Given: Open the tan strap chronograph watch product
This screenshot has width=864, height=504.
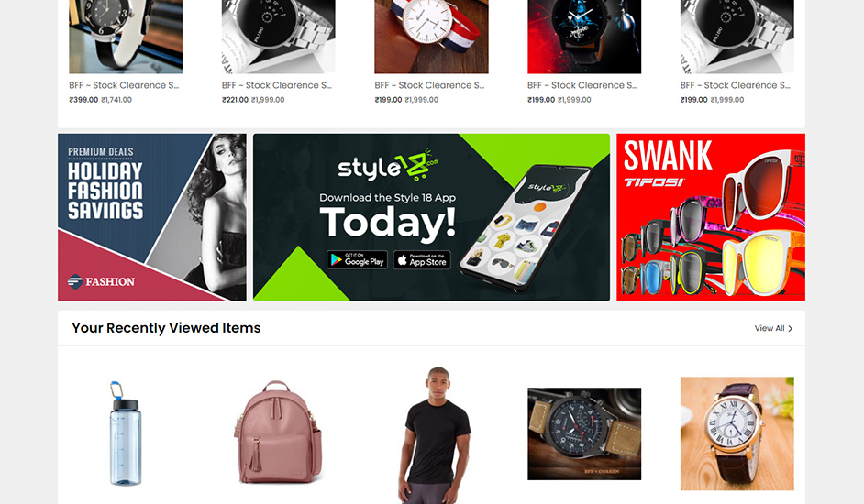Looking at the screenshot, I should point(584,433).
